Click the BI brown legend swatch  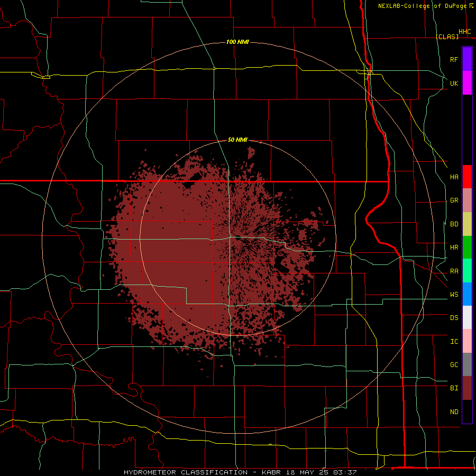click(467, 388)
